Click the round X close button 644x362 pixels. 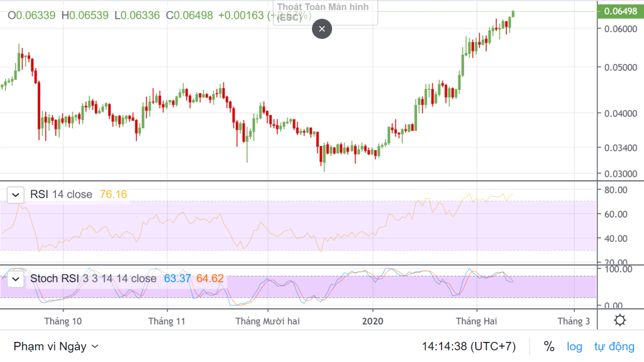(322, 29)
